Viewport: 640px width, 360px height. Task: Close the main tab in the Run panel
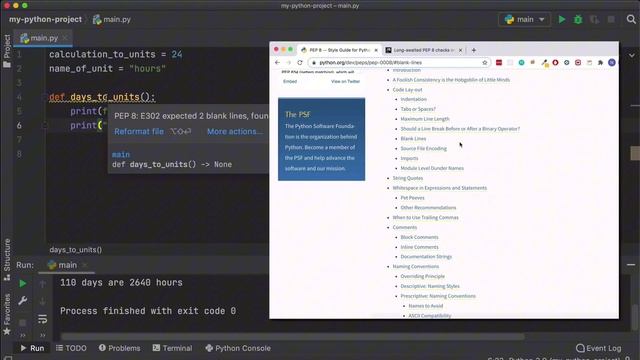tap(84, 265)
